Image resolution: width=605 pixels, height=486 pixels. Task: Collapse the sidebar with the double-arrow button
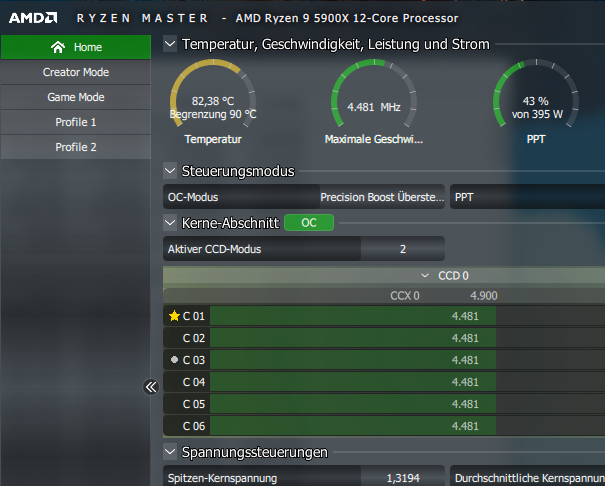click(x=151, y=387)
